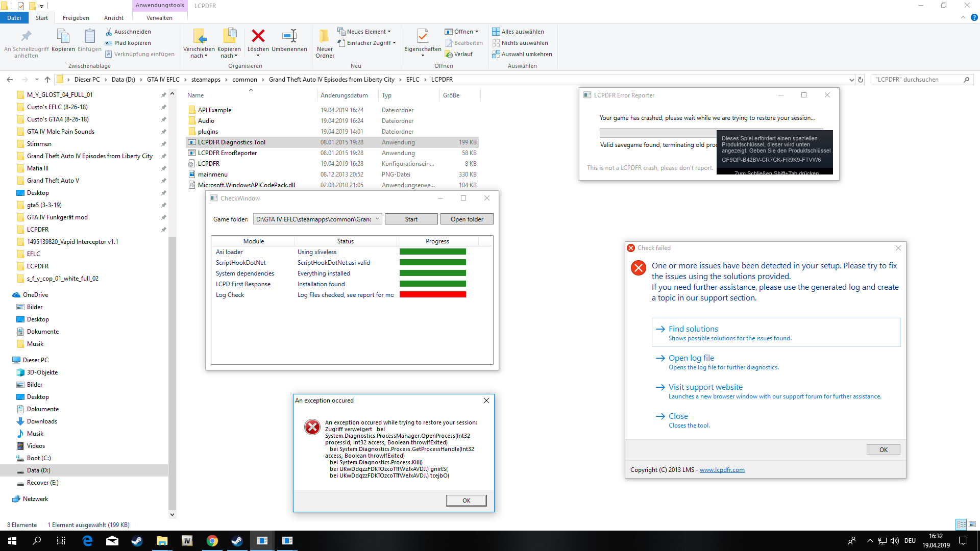980x551 pixels.
Task: Open Eigenschaften properties icon in ribbon
Action: [422, 36]
